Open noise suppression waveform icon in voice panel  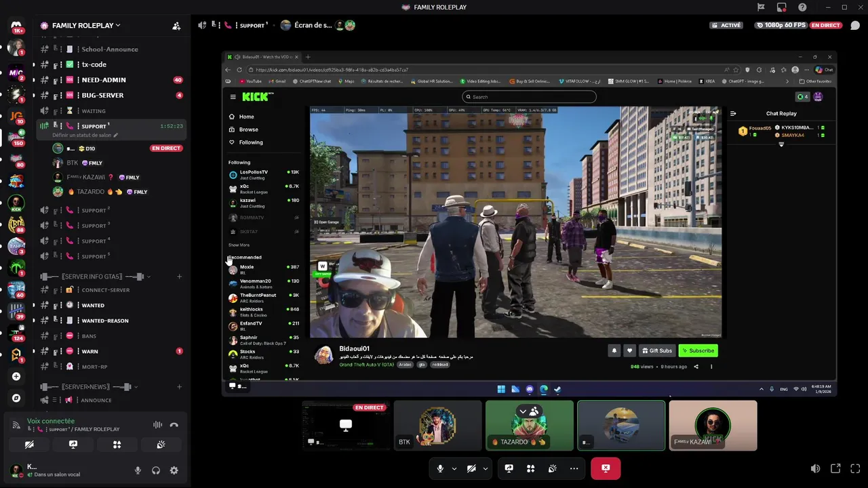point(157,425)
